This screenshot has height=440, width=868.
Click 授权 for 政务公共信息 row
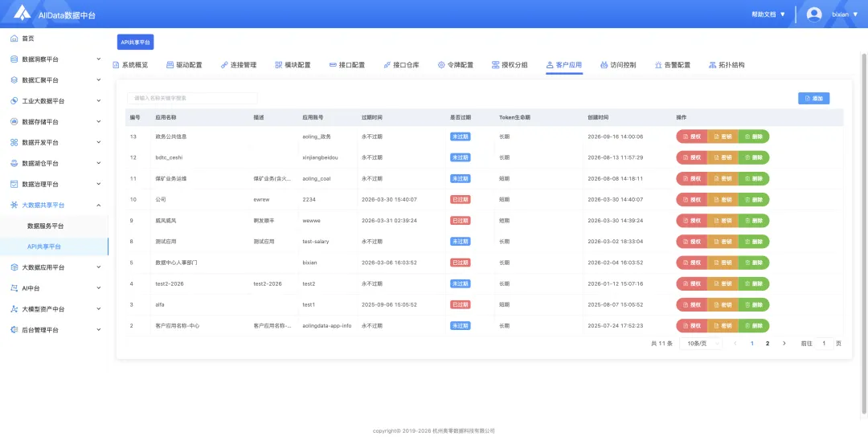point(692,136)
